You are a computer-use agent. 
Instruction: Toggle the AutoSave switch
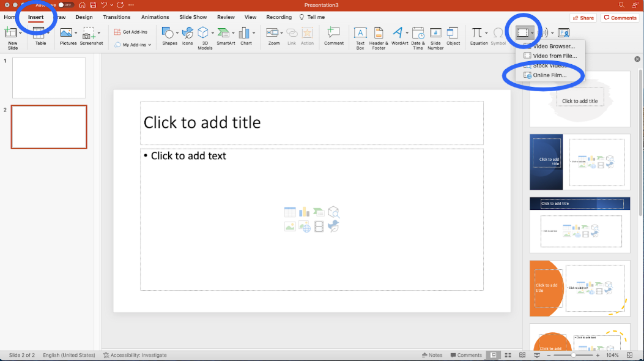tap(65, 5)
